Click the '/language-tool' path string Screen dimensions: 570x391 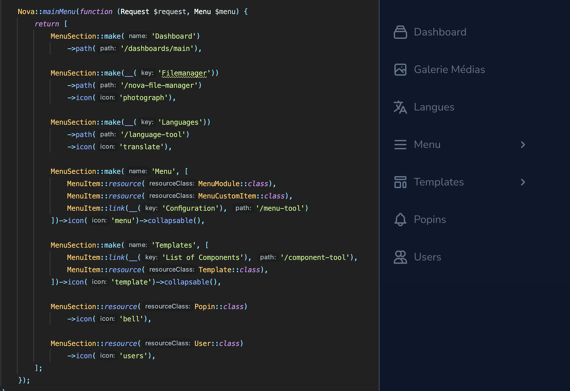point(153,134)
